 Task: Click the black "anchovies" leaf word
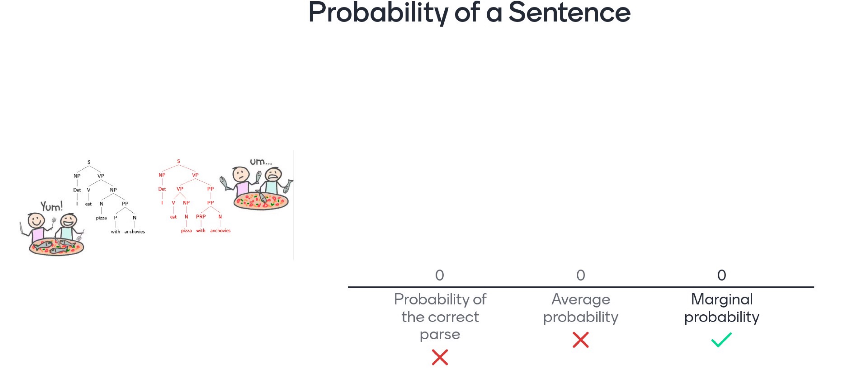134,231
